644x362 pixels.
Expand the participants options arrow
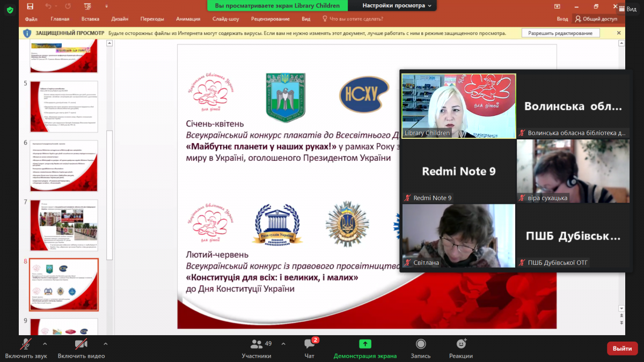pyautogui.click(x=283, y=344)
